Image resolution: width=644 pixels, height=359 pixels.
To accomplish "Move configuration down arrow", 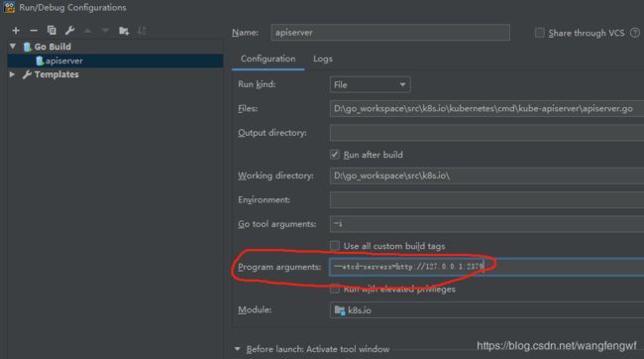I will 106,31.
